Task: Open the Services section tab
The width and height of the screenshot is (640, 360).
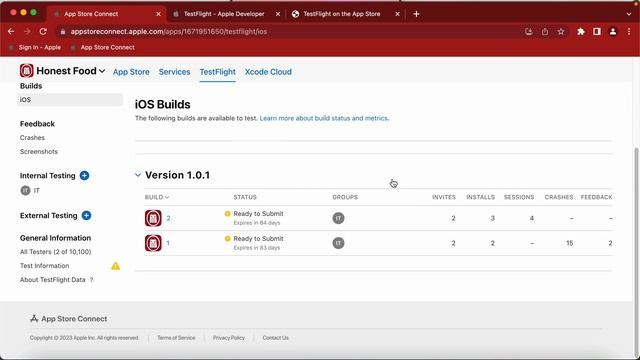Action: pyautogui.click(x=174, y=72)
